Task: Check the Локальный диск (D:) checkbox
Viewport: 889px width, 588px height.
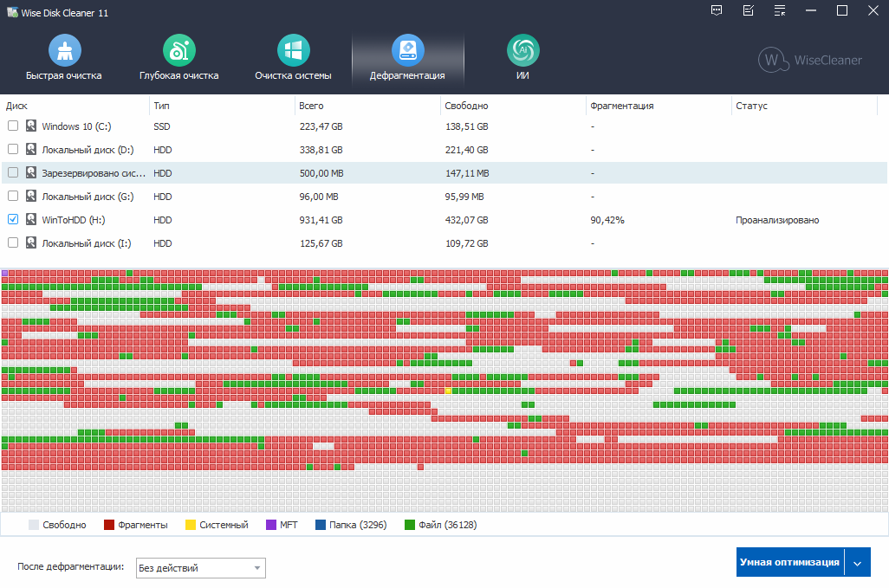Action: (x=13, y=149)
